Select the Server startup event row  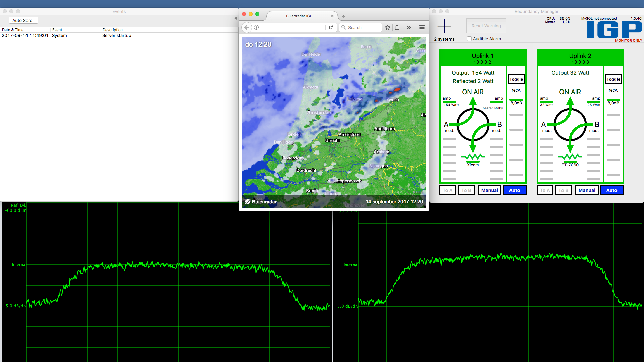pos(119,35)
